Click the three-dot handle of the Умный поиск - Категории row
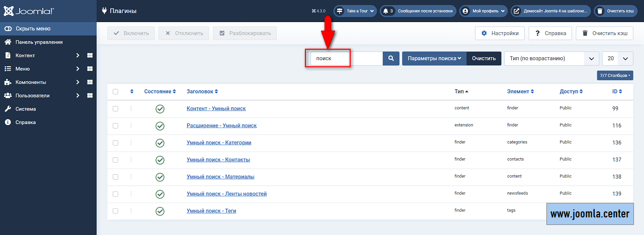 pyautogui.click(x=131, y=143)
